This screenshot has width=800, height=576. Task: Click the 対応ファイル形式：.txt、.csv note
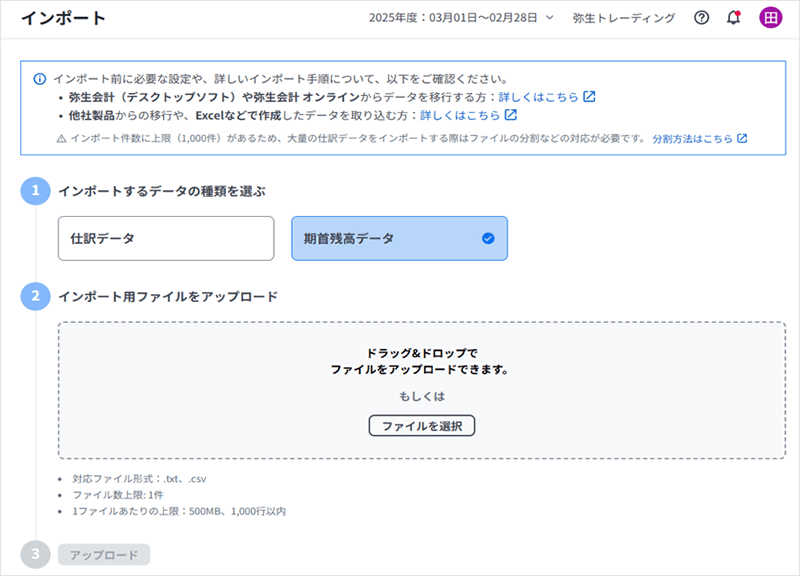click(x=139, y=479)
